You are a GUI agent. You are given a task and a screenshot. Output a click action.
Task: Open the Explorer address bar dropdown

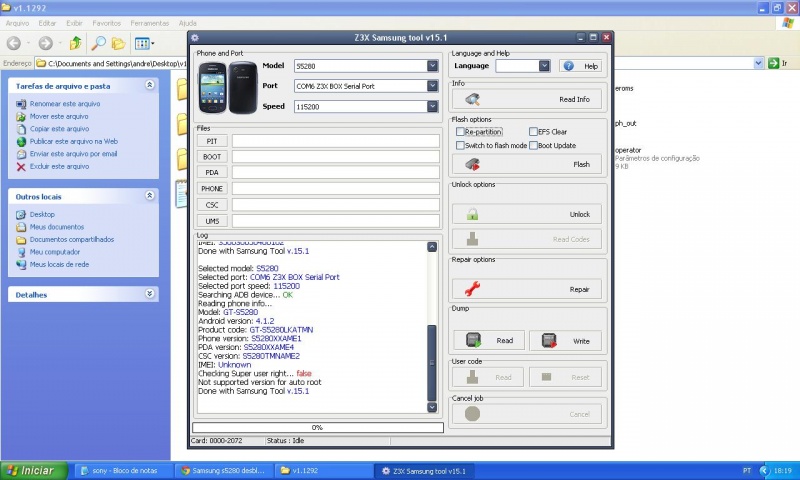(758, 63)
